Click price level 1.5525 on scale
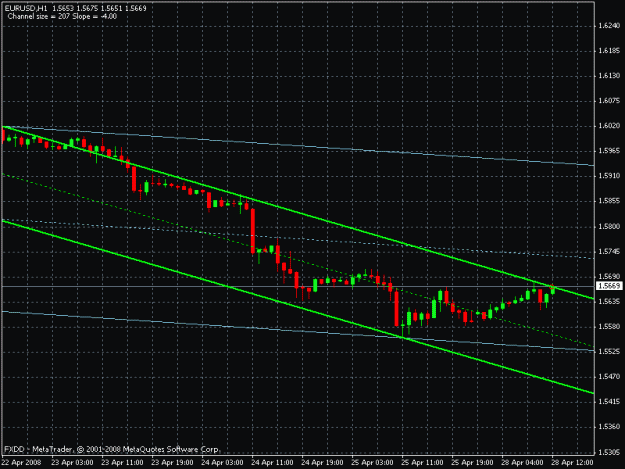This screenshot has height=469, width=625. click(609, 351)
